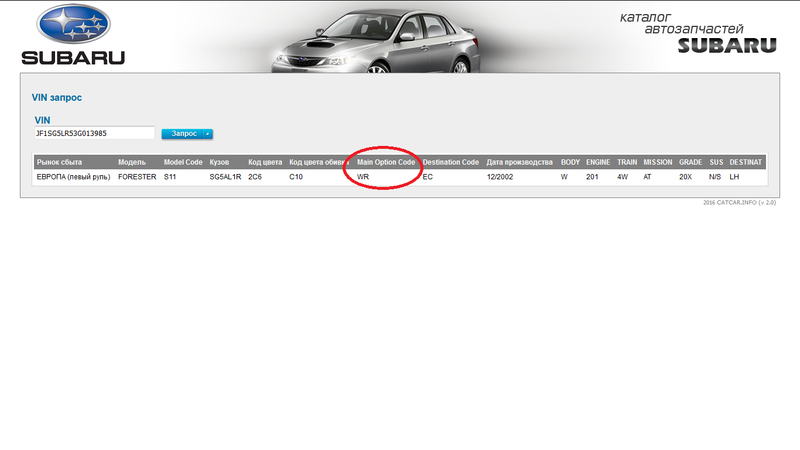Image resolution: width=800 pixels, height=450 pixels.
Task: Click the '2016 CATCAR.INFO (v 2.0)' footer text
Action: tap(739, 203)
